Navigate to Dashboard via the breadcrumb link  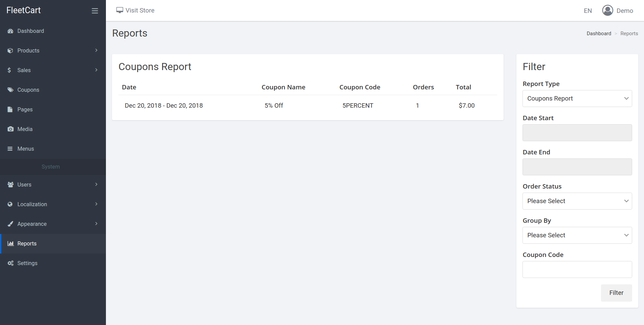[x=599, y=33]
